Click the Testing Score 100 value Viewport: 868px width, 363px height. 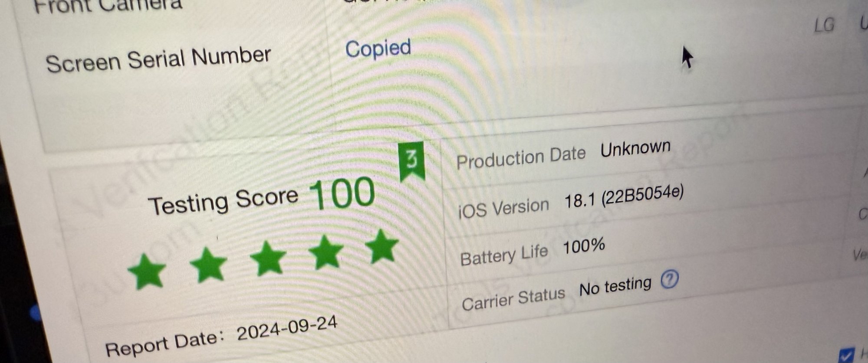tap(342, 194)
